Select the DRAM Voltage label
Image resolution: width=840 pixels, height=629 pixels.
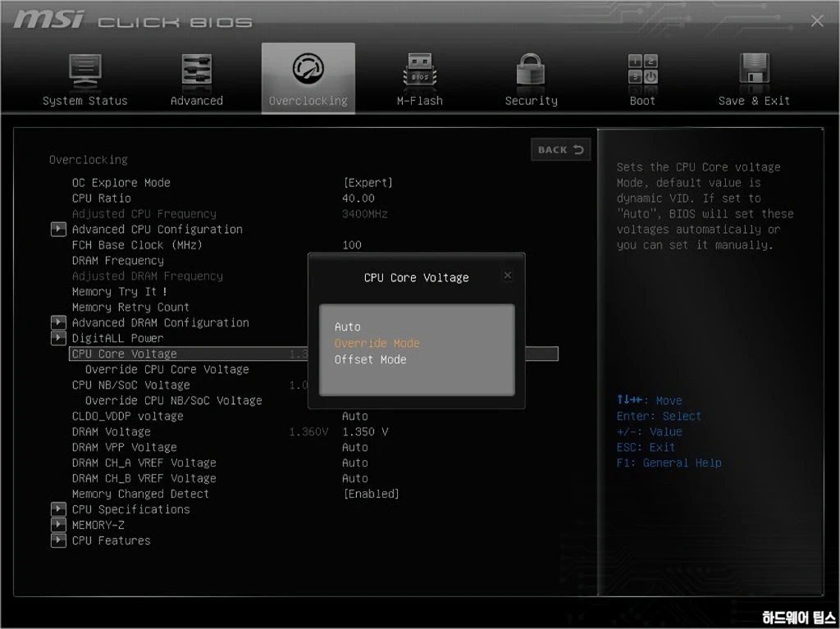(x=111, y=431)
